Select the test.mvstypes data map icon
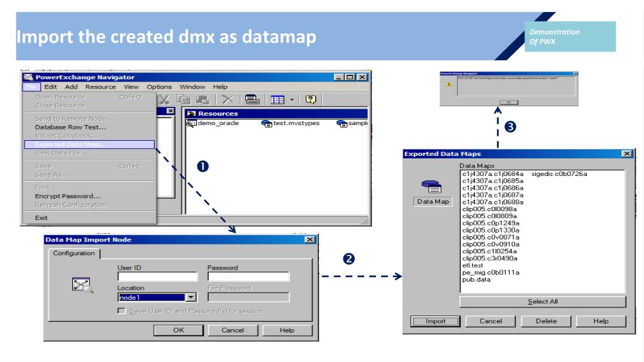 tap(267, 123)
